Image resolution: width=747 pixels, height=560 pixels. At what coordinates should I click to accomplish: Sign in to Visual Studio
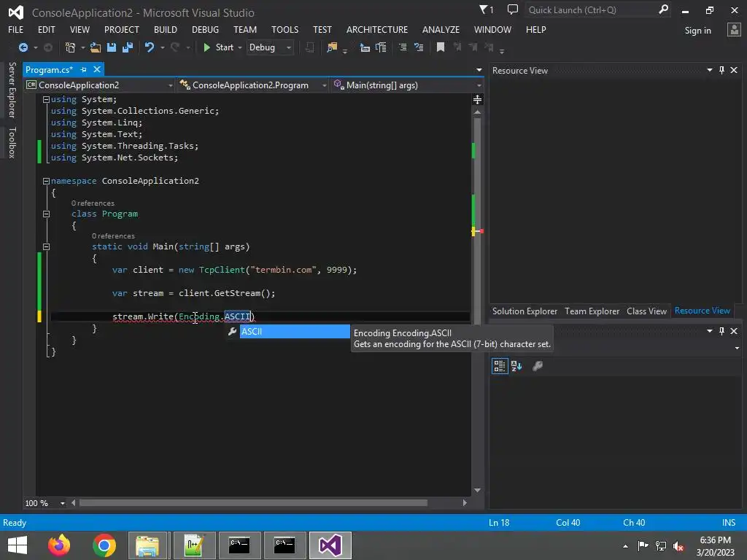697,31
